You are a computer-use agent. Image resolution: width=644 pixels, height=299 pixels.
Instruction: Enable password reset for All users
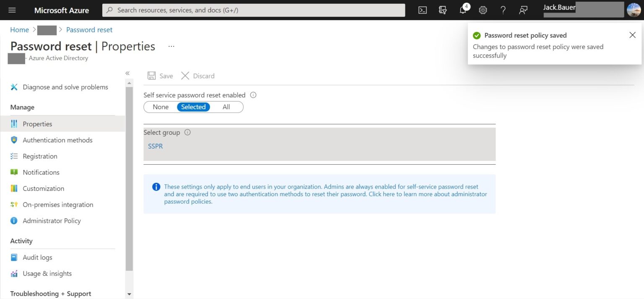226,107
